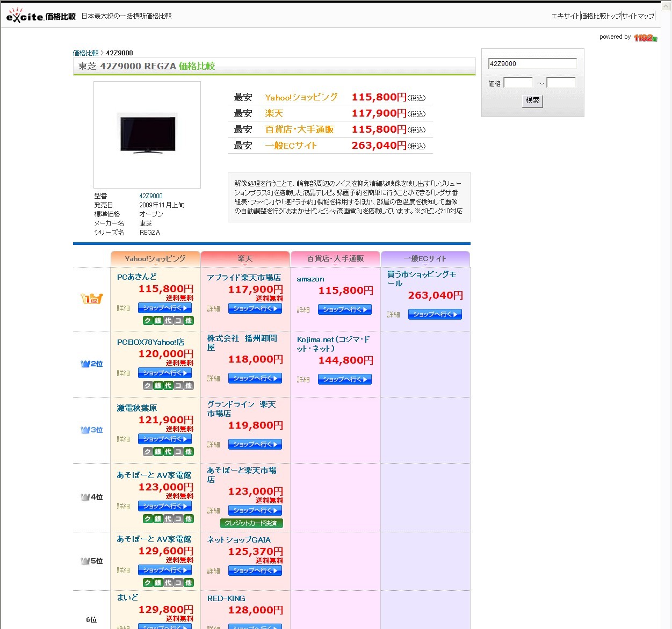Click the 検索 search button
The image size is (672, 629).
click(x=533, y=100)
